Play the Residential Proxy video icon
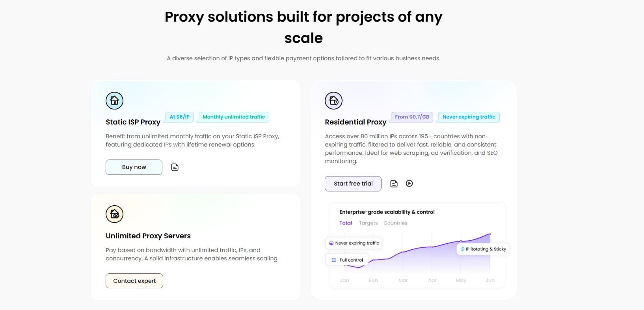The height and width of the screenshot is (310, 644). (x=409, y=184)
